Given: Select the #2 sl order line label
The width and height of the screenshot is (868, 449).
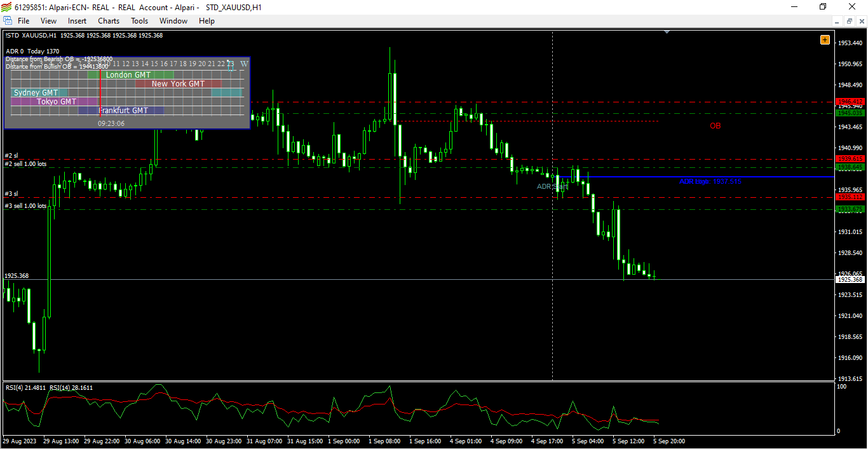Looking at the screenshot, I should click(11, 155).
